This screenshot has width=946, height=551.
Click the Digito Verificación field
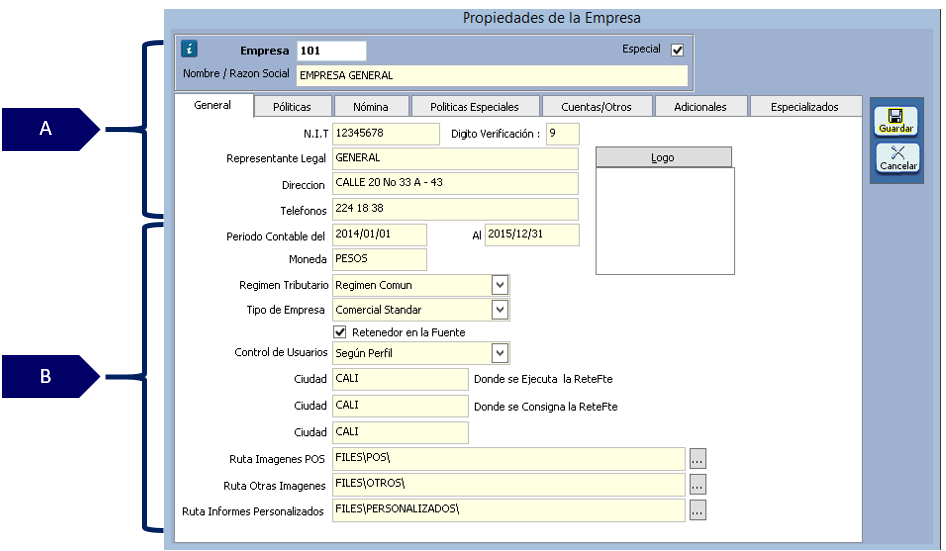[x=562, y=133]
